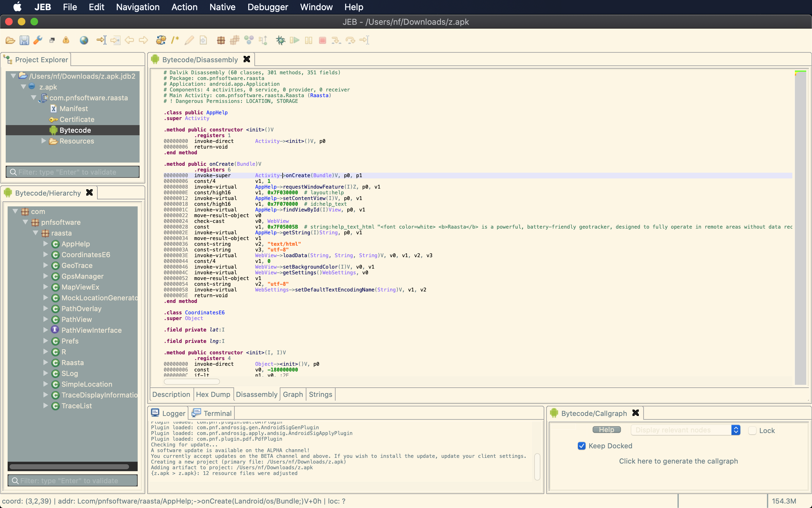The image size is (812, 508).
Task: Expand the AppHelp class node
Action: pos(46,244)
